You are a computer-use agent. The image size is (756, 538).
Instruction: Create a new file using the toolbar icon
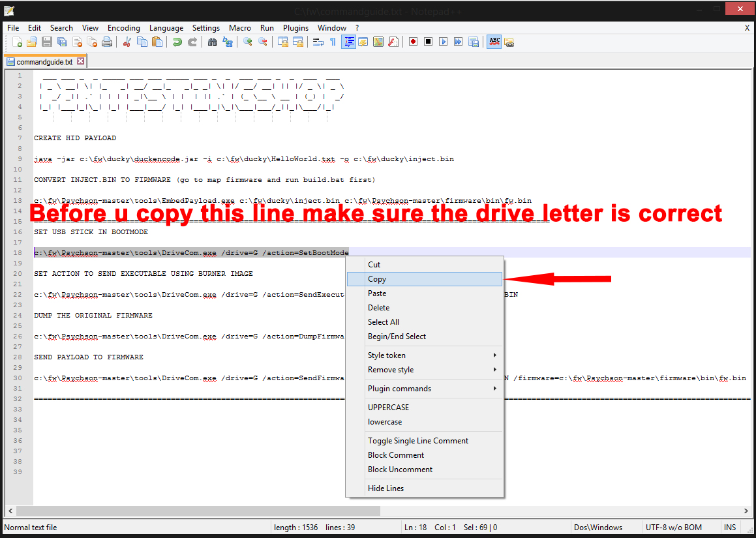coord(17,42)
